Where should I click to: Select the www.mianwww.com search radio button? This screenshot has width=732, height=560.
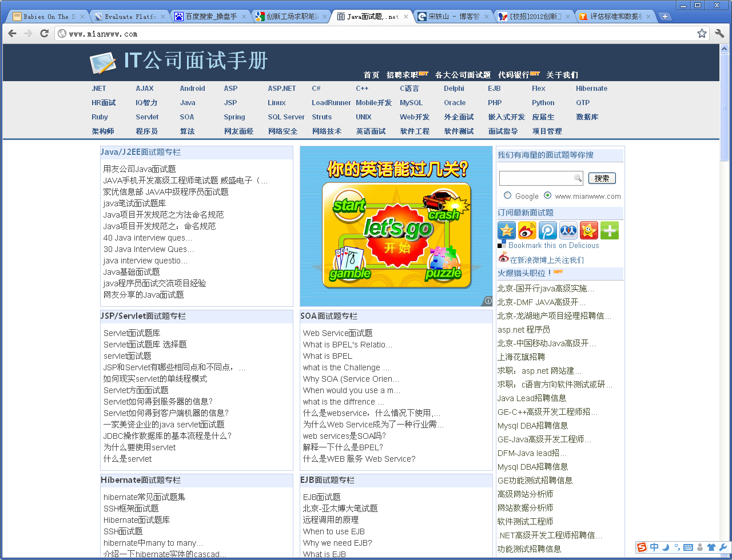click(x=548, y=195)
